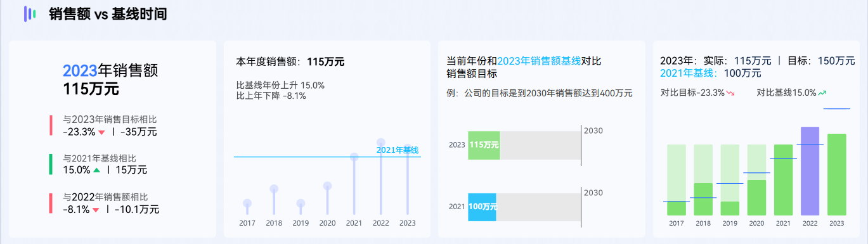Click the three-bar logo icon beside 销售额 vs 基线时间
868x244 pixels.
(30, 13)
